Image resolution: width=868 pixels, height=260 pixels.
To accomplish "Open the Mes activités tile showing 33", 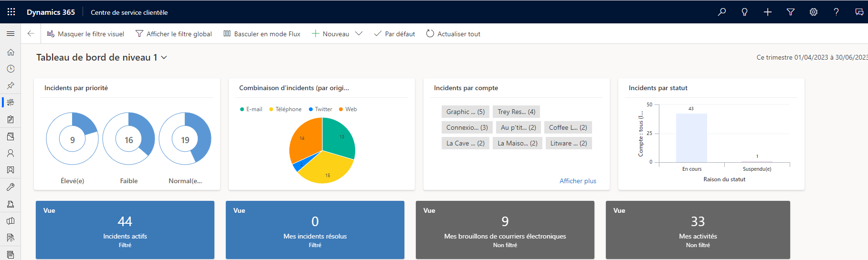I will 698,230.
